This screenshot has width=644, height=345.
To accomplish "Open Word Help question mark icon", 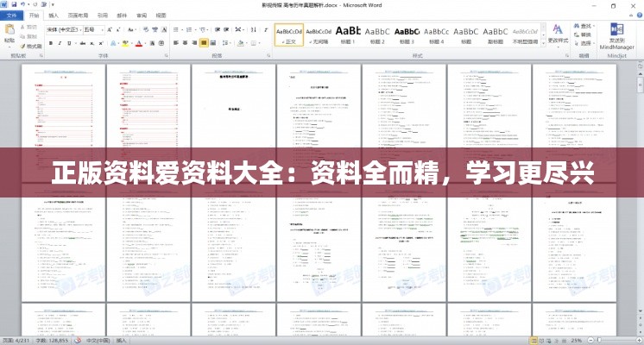I will [x=637, y=16].
